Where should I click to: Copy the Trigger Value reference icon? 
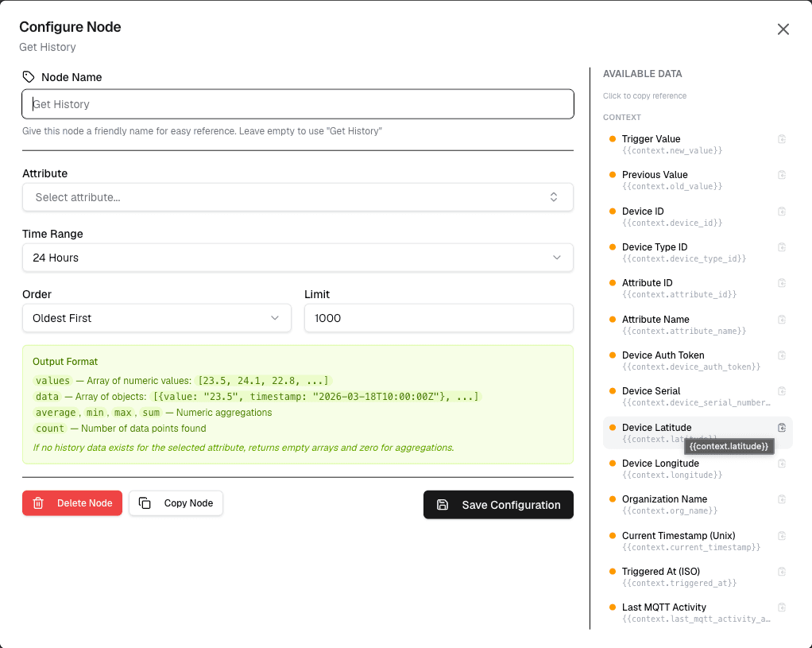point(782,139)
